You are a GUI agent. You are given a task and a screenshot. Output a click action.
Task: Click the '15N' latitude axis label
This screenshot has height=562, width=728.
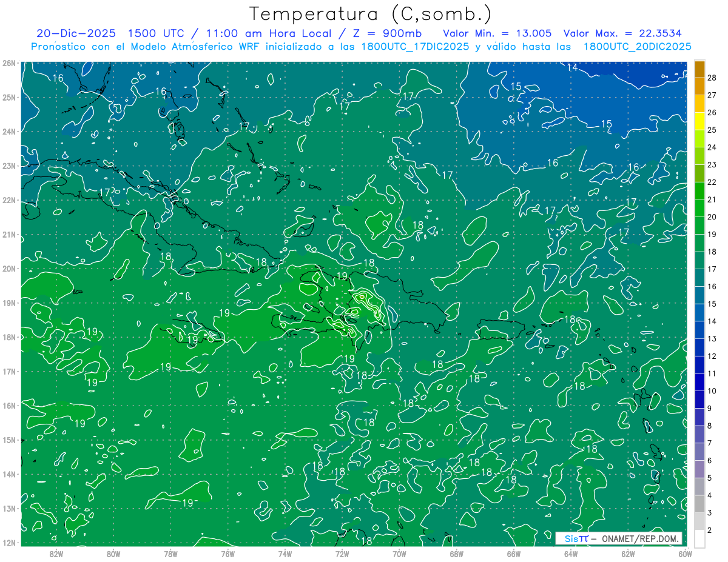(9, 440)
